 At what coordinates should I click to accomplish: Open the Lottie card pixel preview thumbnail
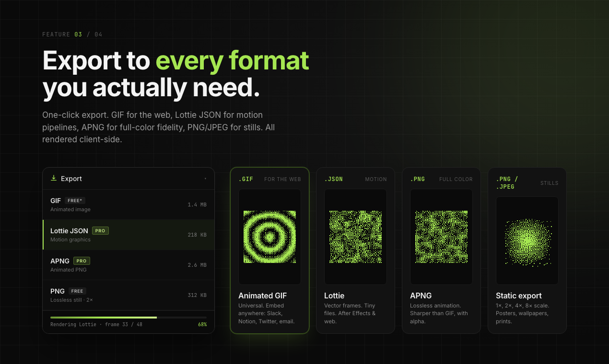(355, 237)
